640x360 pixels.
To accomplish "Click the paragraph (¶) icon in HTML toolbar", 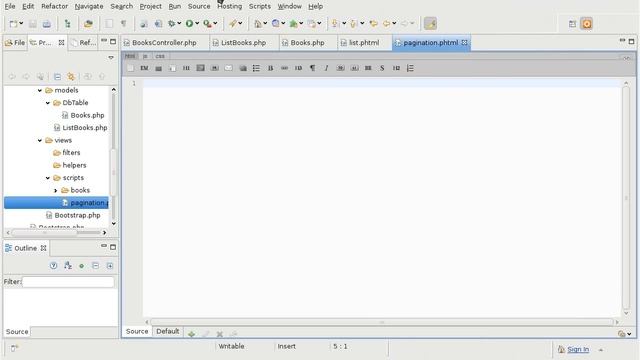I will [x=312, y=68].
